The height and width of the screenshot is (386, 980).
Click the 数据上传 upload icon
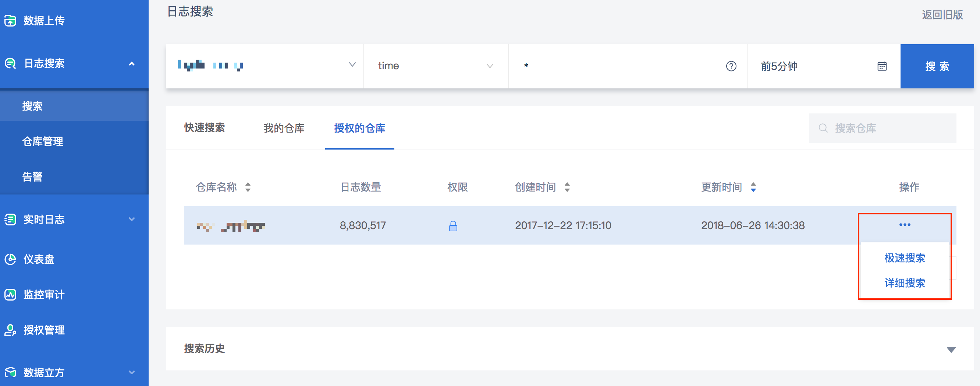10,21
